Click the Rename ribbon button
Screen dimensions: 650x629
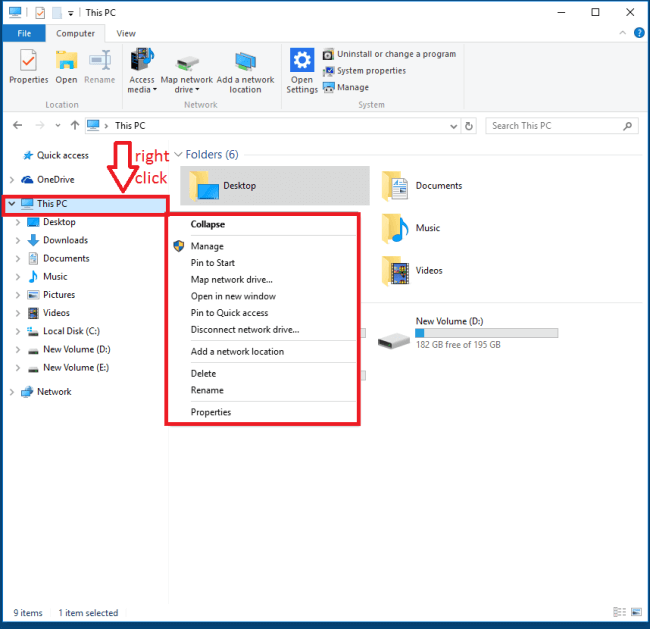pyautogui.click(x=99, y=66)
